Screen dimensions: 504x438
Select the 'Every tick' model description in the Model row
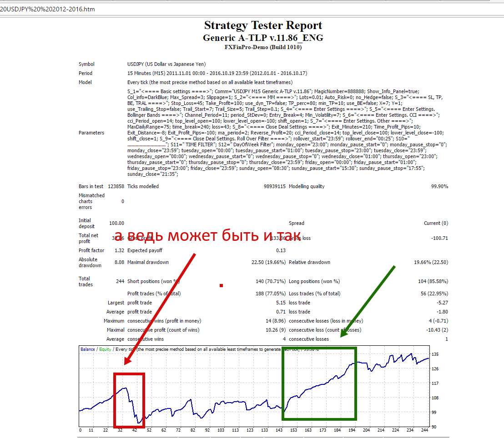point(210,82)
